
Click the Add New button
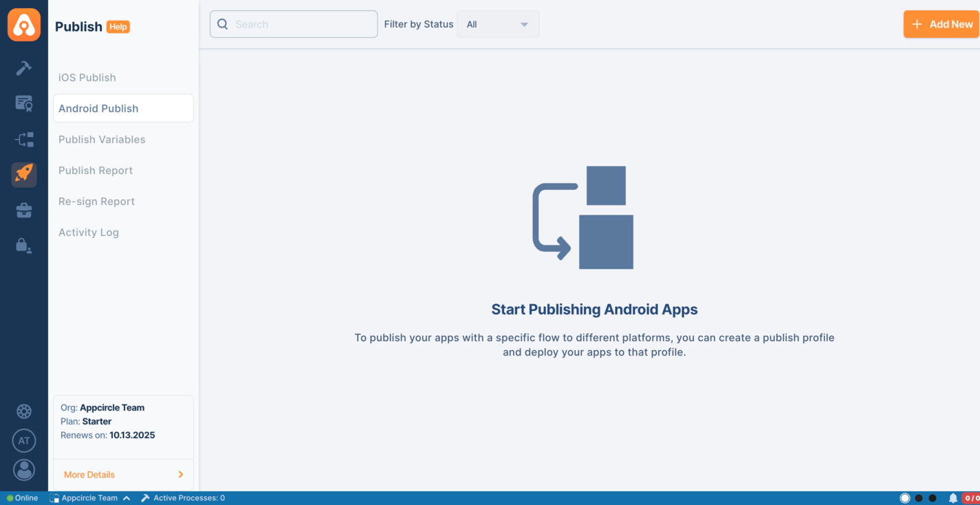click(941, 24)
